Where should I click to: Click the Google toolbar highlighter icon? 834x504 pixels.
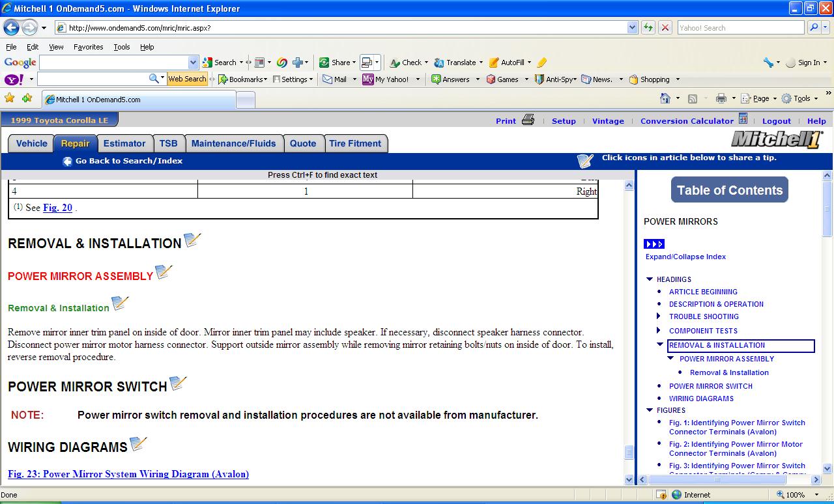[541, 63]
